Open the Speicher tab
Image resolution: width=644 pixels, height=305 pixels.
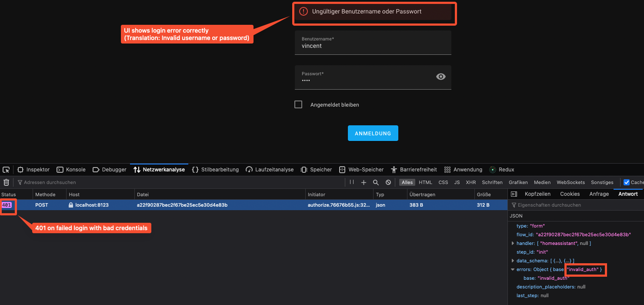pos(316,170)
